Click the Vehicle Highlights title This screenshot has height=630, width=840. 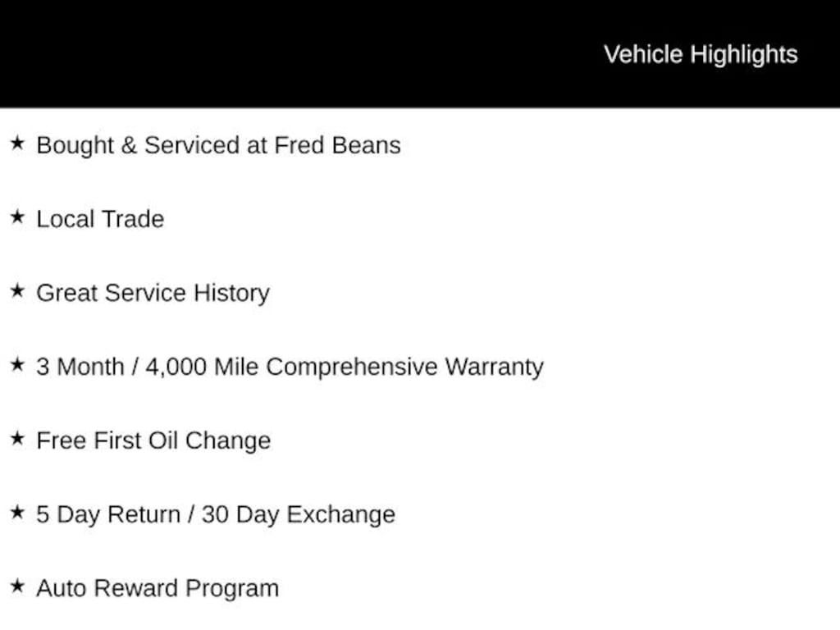pos(701,54)
